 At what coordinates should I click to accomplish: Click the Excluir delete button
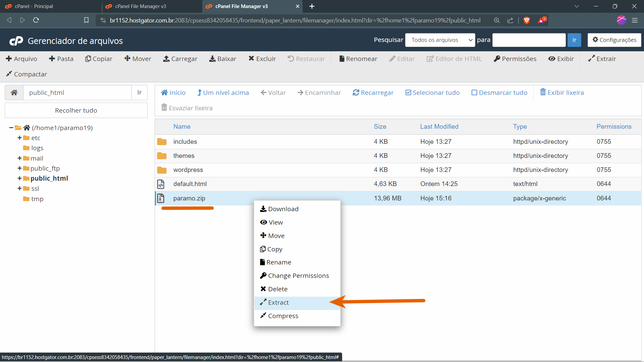pos(262,59)
